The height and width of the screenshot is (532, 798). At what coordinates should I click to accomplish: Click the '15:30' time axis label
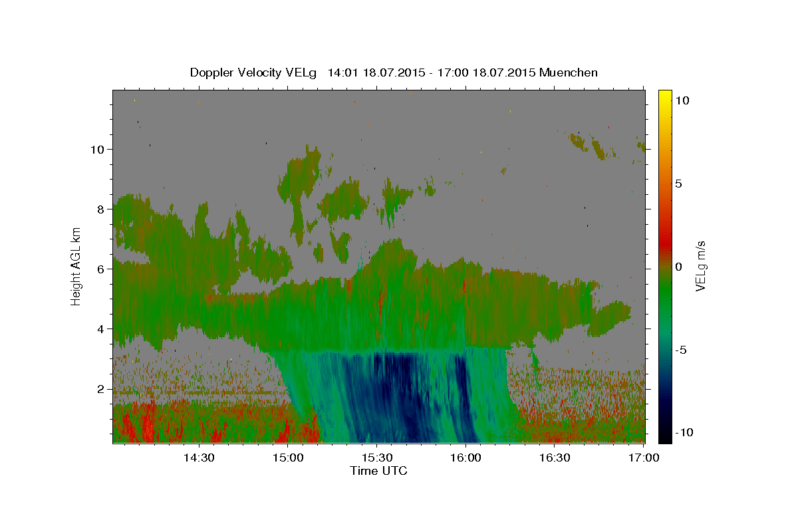377,458
